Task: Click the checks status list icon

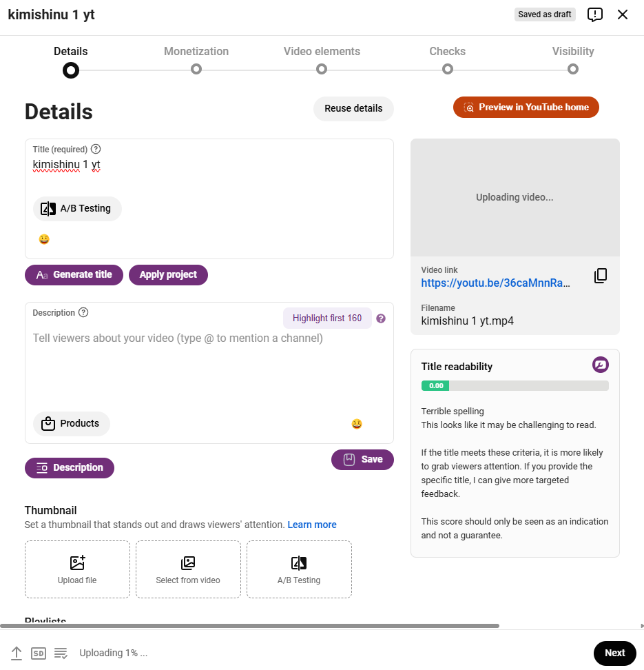Action: pos(61,653)
